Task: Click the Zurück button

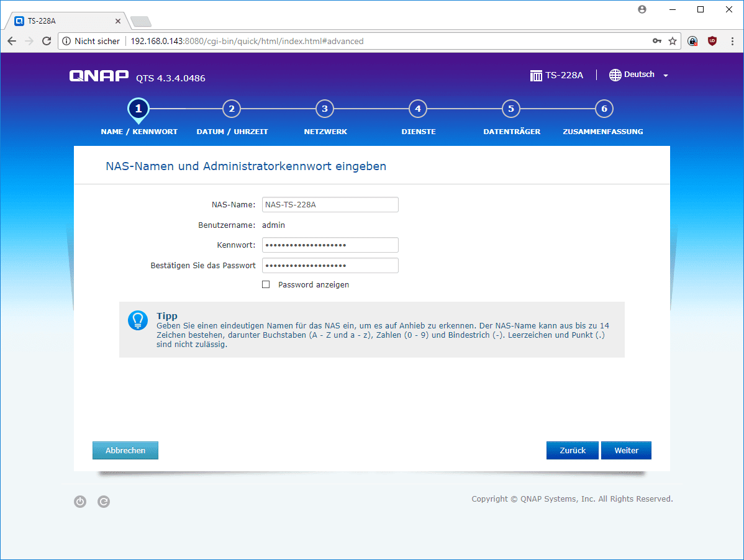Action: [572, 451]
